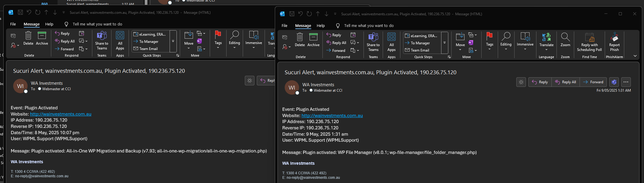
Task: Click Reply All in the left window ribbon
Action: pos(65,41)
